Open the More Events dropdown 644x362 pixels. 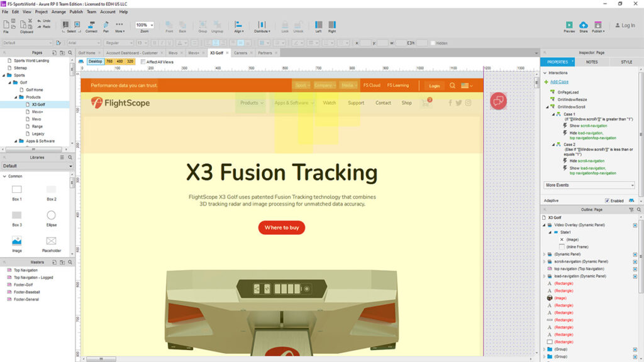click(589, 185)
